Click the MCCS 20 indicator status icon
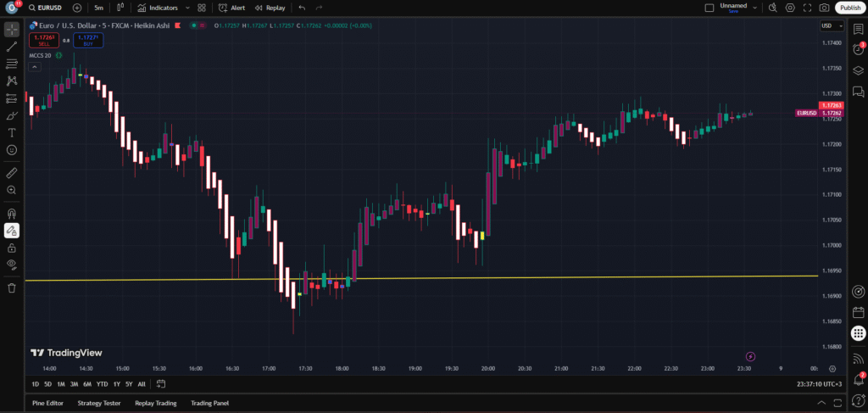The width and height of the screenshot is (868, 413). (x=58, y=55)
